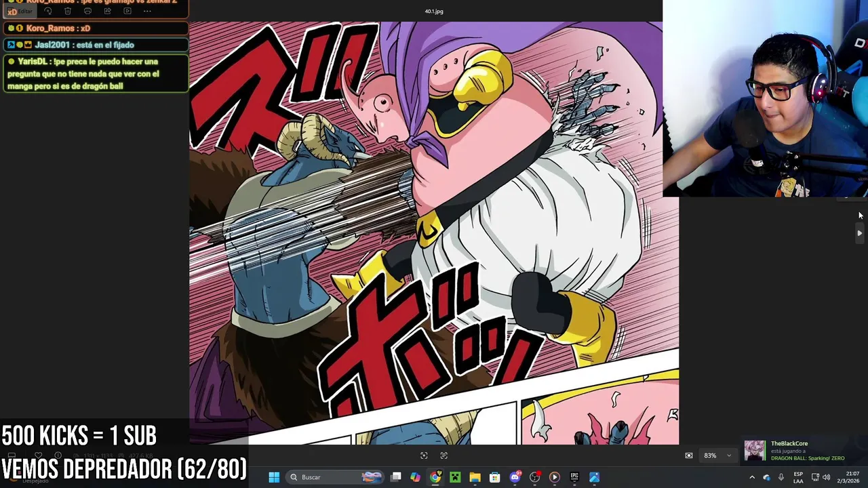The width and height of the screenshot is (868, 488).
Task: Click the Buscar taskbar search box
Action: (x=336, y=477)
